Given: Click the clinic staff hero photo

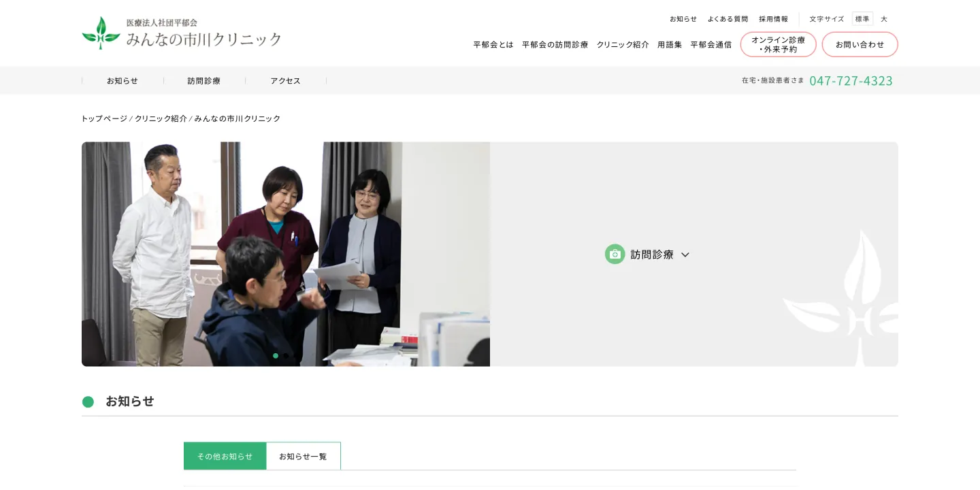Looking at the screenshot, I should (286, 254).
